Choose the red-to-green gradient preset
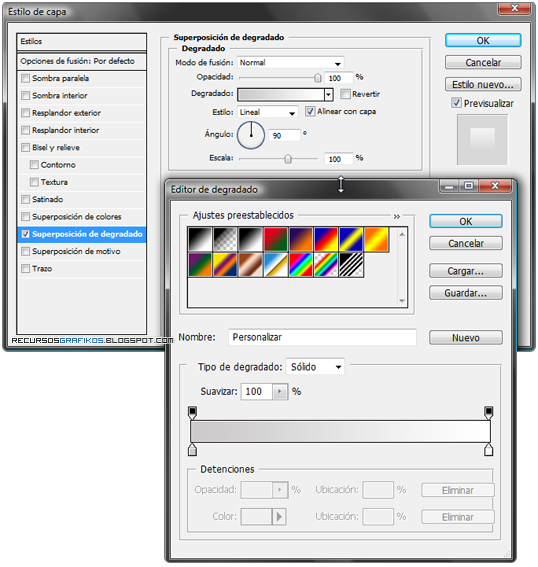 (x=276, y=239)
